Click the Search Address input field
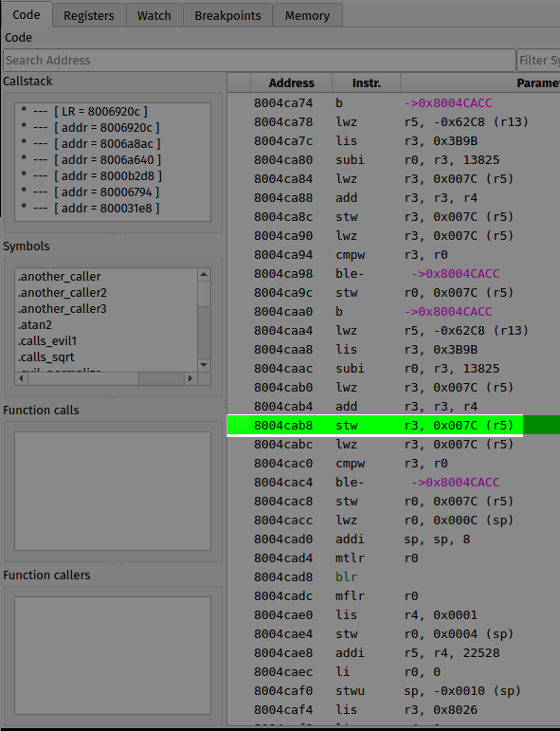Screen dimensions: 560x731 click(260, 60)
